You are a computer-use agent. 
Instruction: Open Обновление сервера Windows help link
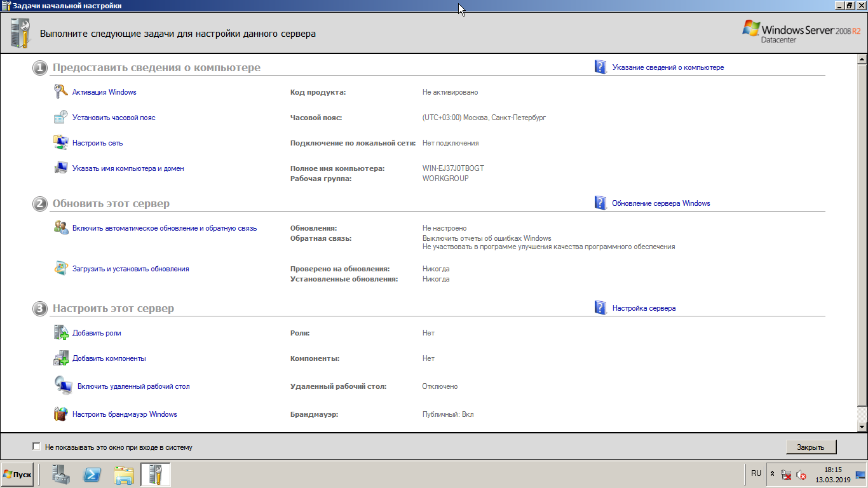661,203
